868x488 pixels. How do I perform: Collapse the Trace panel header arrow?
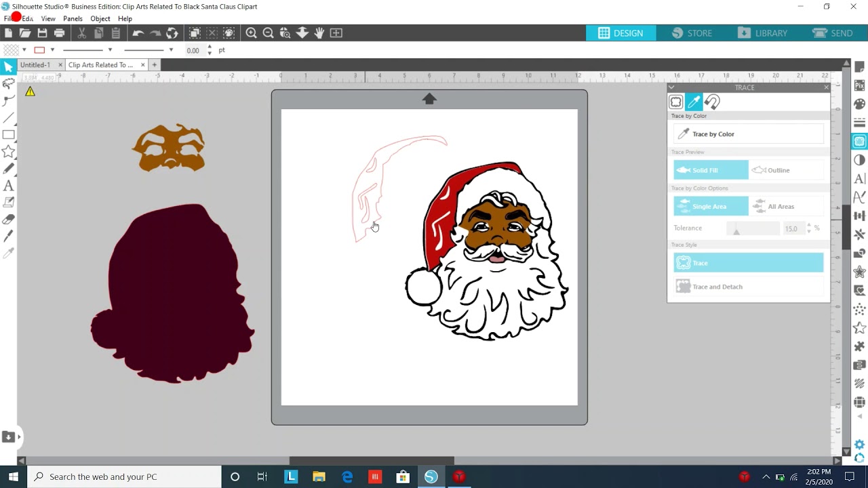671,87
